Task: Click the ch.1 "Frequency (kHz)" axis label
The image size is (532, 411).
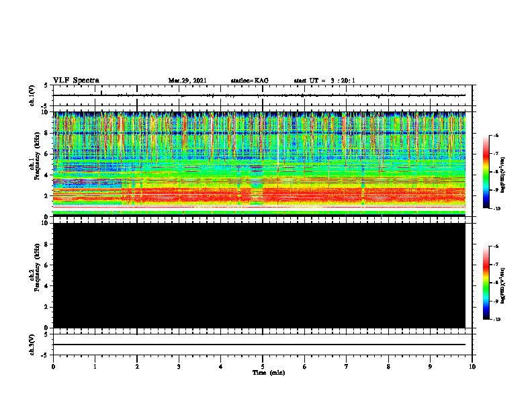Action: 37,156
